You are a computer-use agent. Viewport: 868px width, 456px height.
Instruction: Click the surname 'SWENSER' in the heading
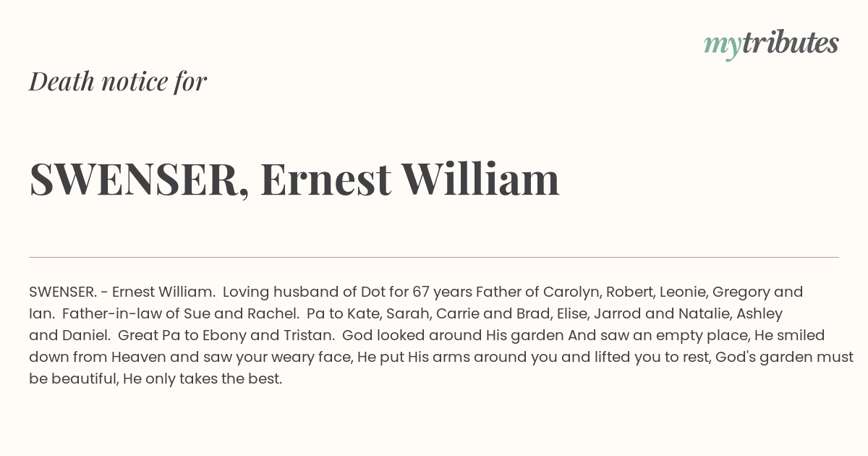tap(134, 179)
